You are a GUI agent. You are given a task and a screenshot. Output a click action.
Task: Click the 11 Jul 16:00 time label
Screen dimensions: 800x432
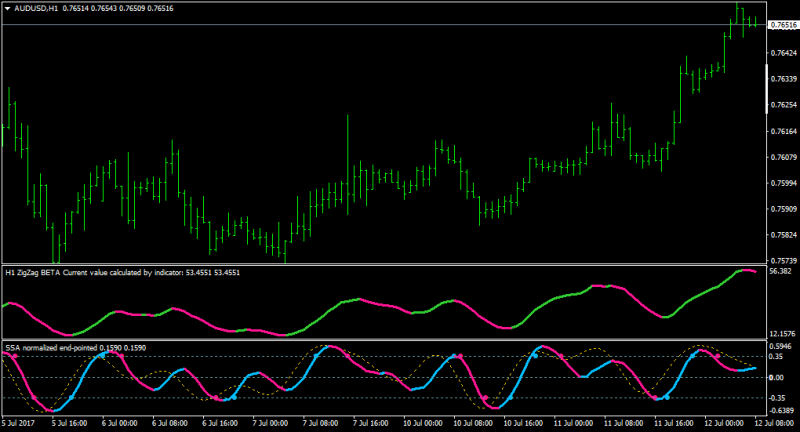click(674, 423)
